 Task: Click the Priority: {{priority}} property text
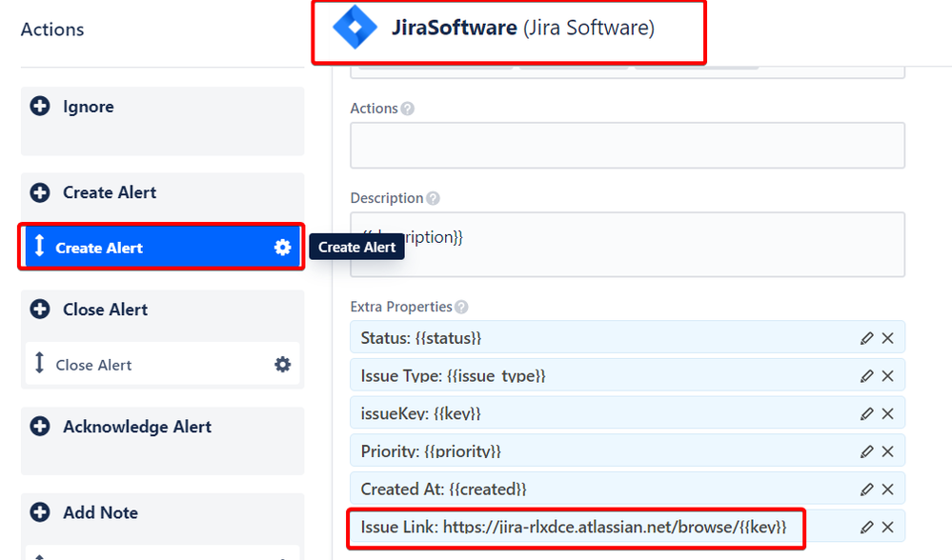431,451
